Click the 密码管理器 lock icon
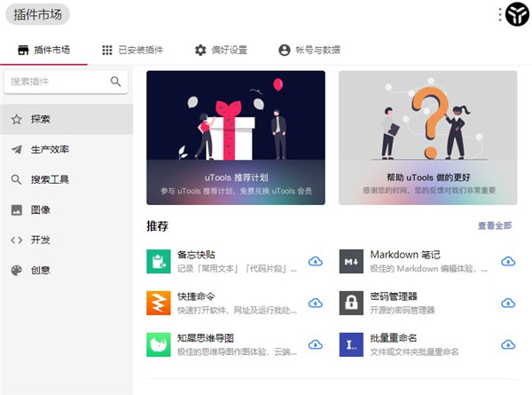532x395 pixels. (x=351, y=303)
